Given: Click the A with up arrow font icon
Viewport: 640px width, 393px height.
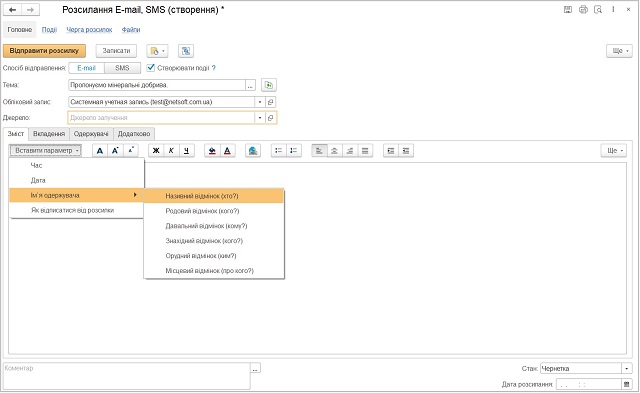Looking at the screenshot, I should (115, 151).
